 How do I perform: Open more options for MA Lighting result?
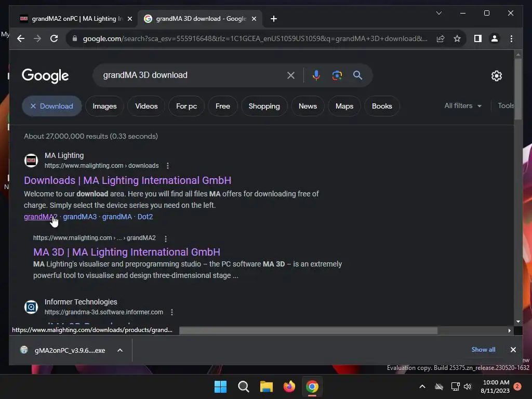[168, 166]
